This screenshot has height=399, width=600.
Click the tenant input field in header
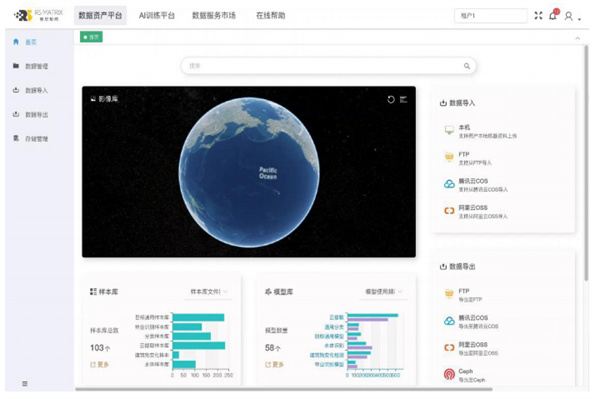491,16
